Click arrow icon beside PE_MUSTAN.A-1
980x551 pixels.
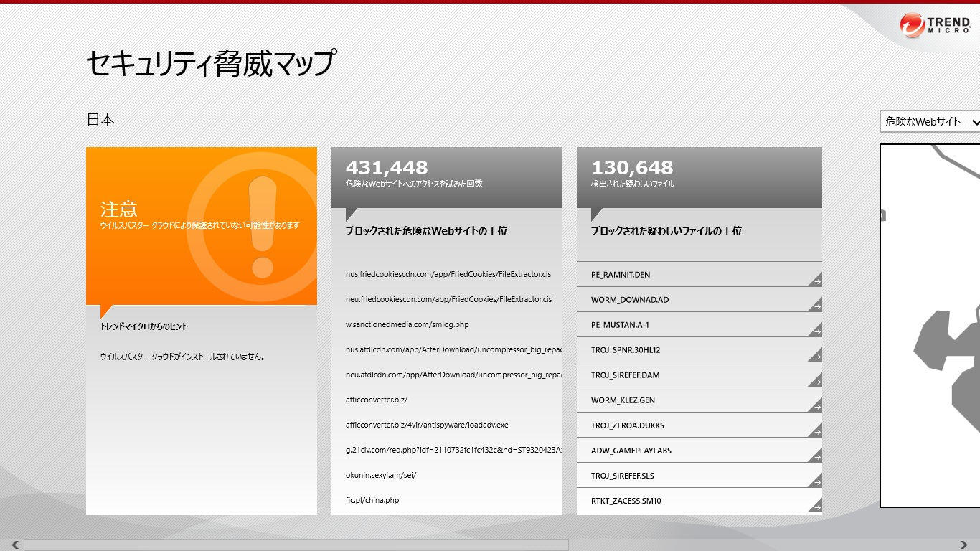pos(816,331)
